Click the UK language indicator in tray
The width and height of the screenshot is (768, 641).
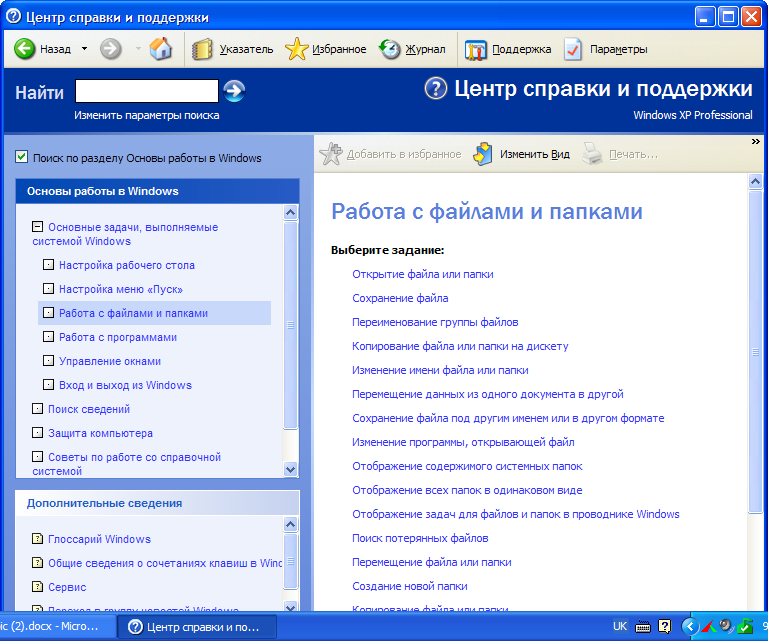click(620, 626)
